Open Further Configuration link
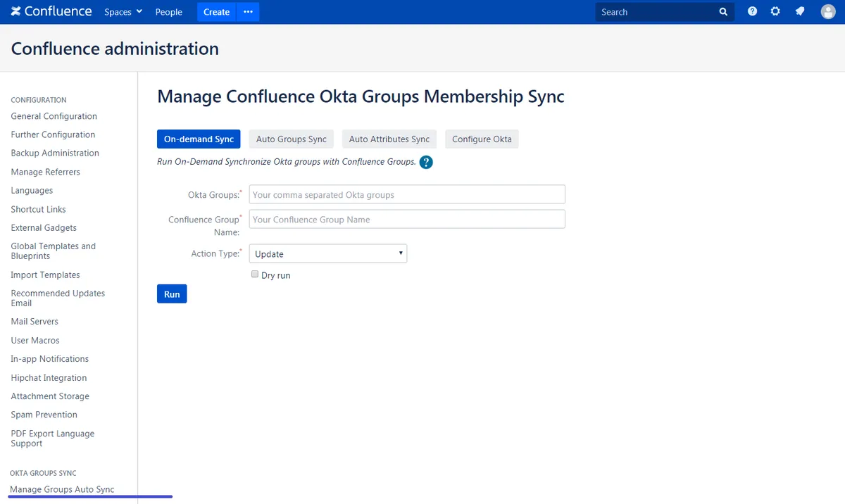The height and width of the screenshot is (504, 845). 53,134
